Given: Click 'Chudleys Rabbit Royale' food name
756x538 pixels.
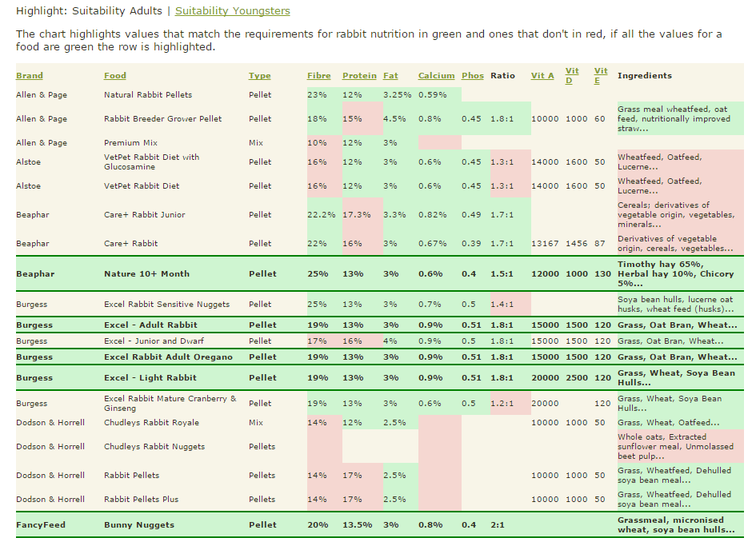Looking at the screenshot, I should point(151,422).
